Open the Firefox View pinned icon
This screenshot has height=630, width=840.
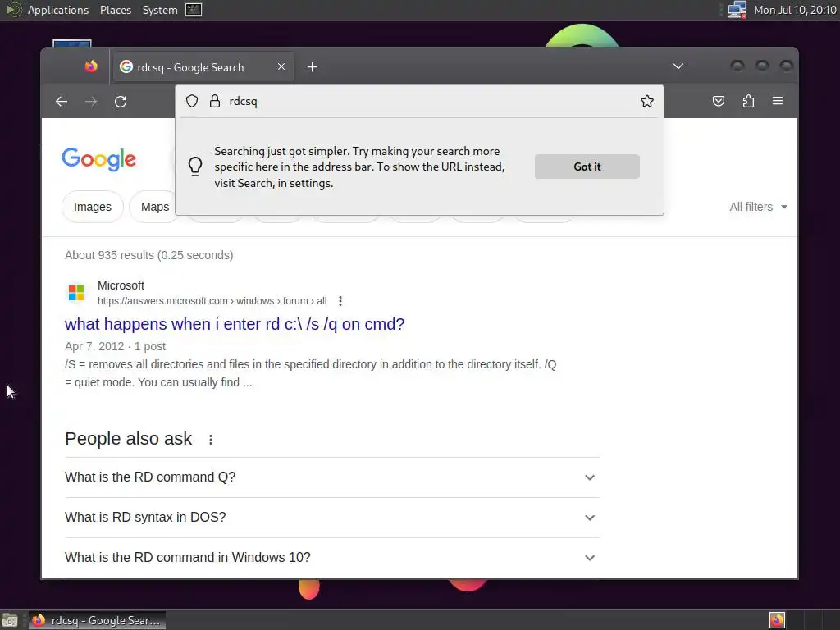91,66
